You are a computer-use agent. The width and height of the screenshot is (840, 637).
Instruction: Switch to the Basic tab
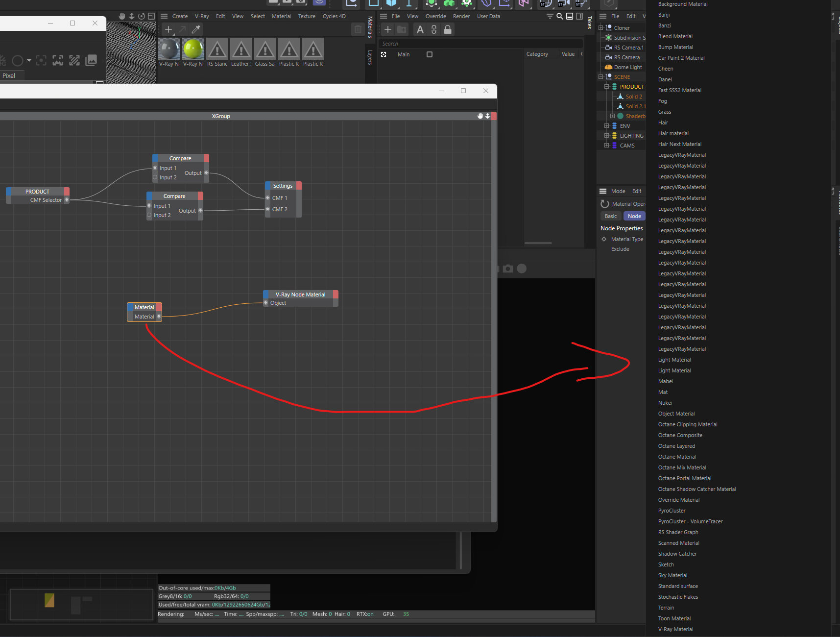click(x=611, y=216)
